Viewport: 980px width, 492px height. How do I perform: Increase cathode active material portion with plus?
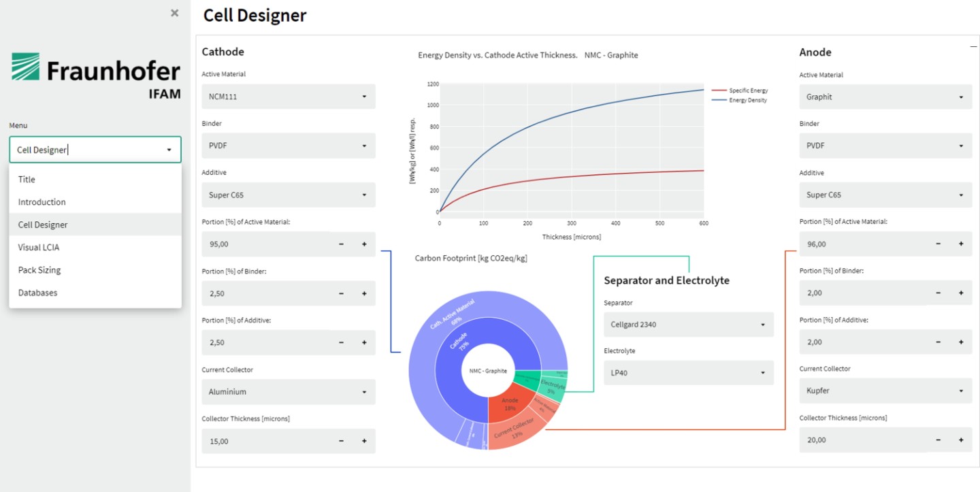point(364,244)
